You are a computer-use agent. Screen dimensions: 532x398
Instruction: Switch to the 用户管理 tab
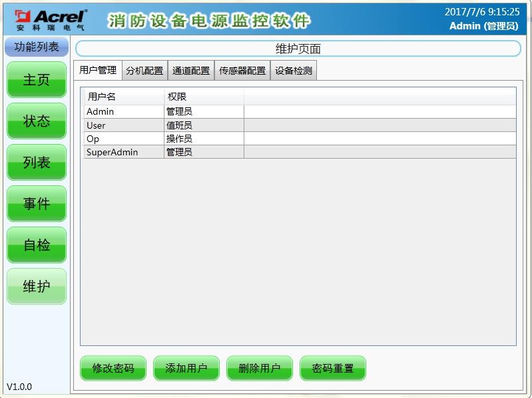pyautogui.click(x=98, y=70)
